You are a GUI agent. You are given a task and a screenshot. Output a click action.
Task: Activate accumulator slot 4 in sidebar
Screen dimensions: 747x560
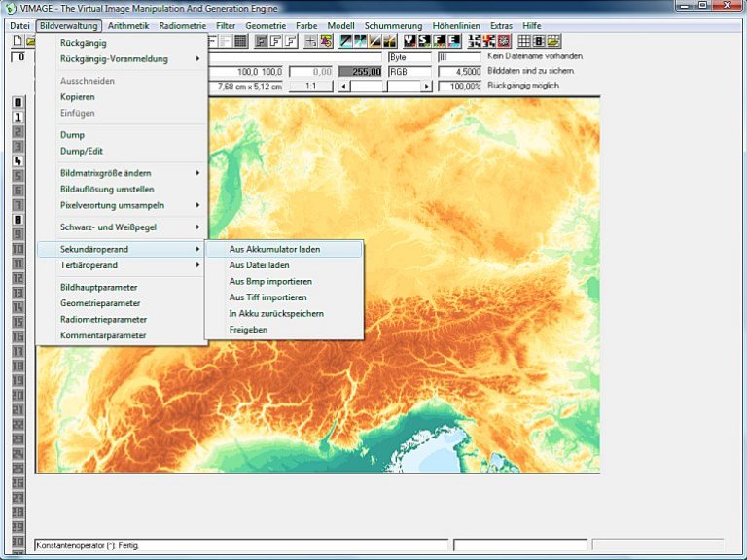click(x=18, y=160)
